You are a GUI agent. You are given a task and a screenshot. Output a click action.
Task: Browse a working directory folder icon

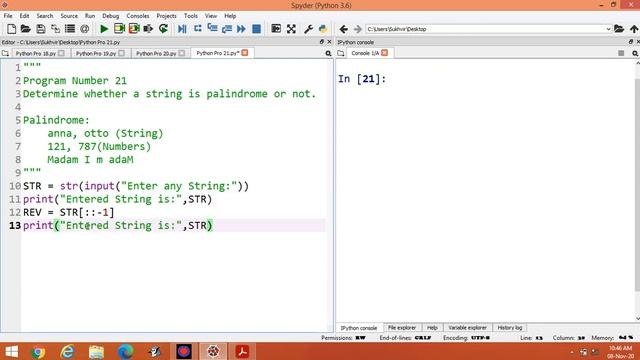coord(619,29)
